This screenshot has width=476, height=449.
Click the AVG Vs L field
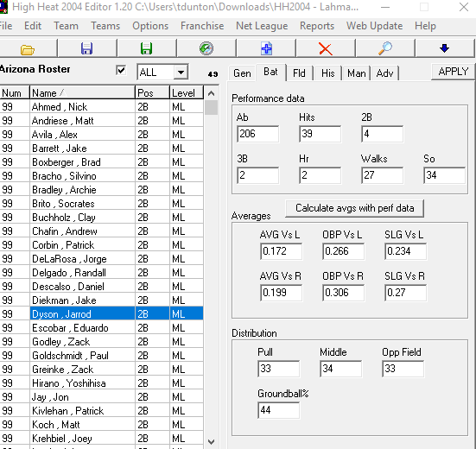(281, 251)
